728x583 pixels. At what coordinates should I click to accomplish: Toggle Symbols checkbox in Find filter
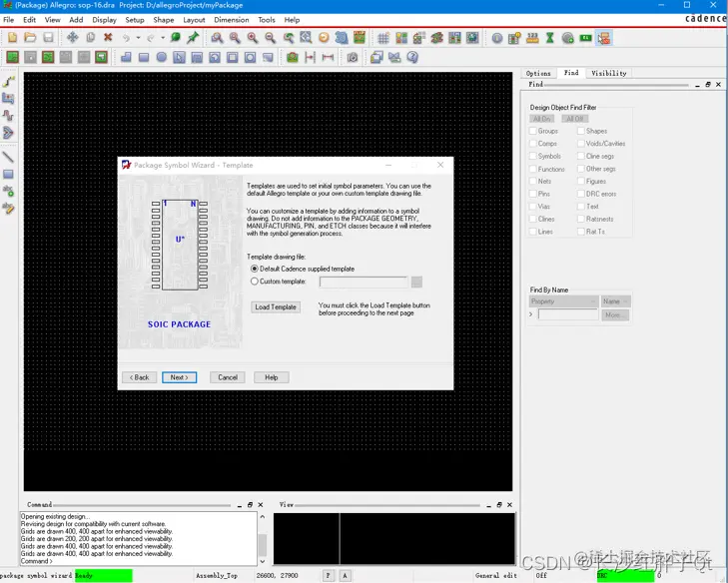point(533,156)
